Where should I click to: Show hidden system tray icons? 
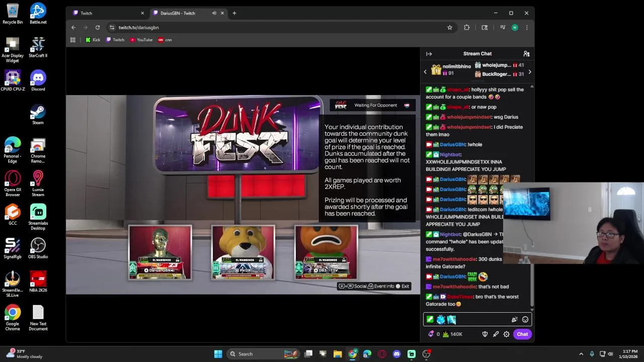tap(581, 354)
